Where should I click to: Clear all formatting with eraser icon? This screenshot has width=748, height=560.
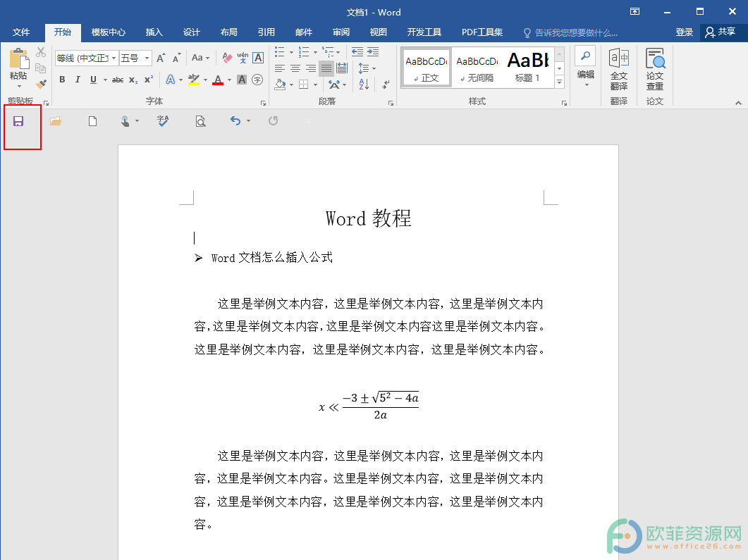click(227, 58)
